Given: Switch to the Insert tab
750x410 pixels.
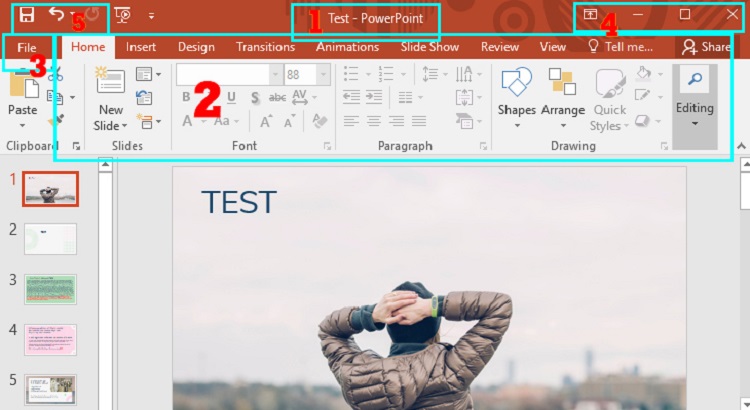Looking at the screenshot, I should [x=140, y=47].
